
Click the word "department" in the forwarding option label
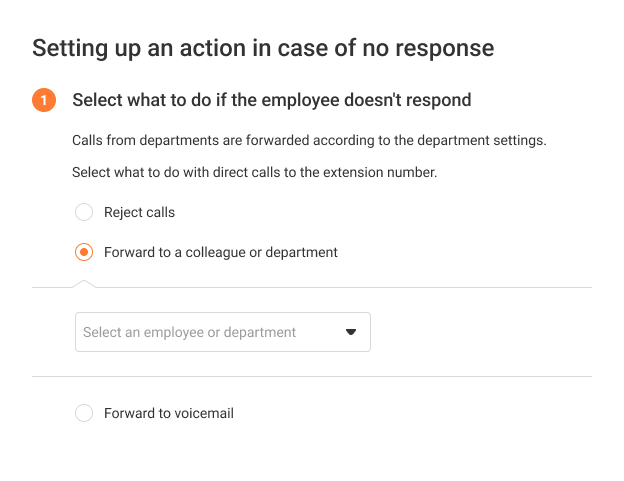301,253
